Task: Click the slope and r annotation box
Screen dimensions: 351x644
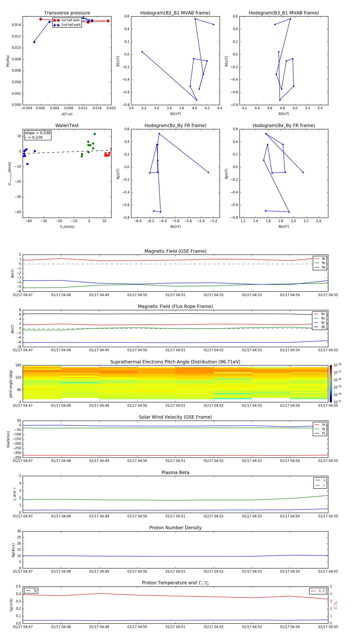Action: coord(37,135)
